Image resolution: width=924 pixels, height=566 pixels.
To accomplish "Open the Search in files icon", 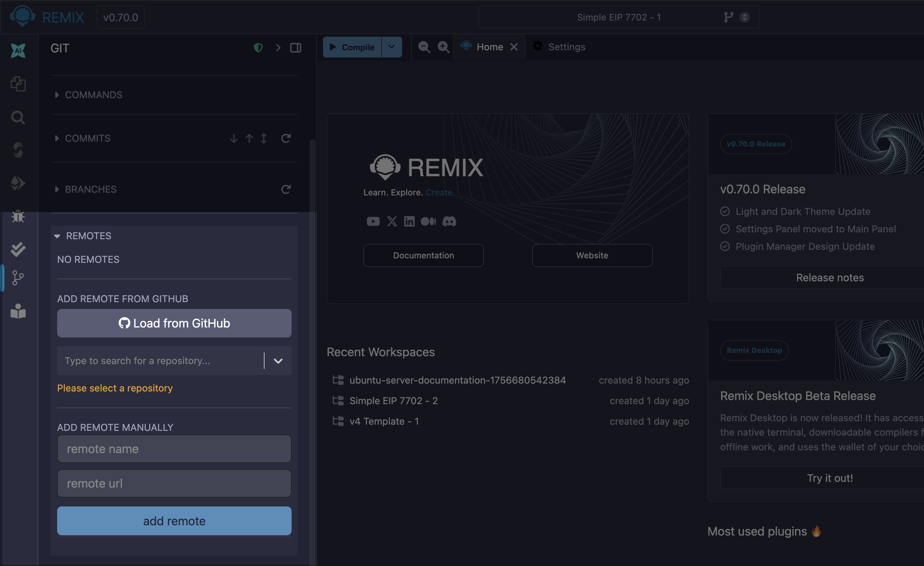I will (18, 117).
